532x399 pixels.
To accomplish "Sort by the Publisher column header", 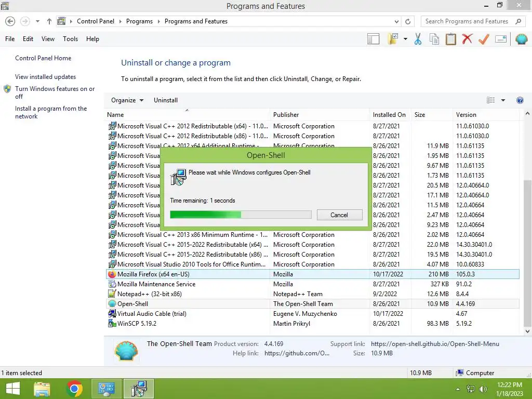I will pyautogui.click(x=320, y=115).
